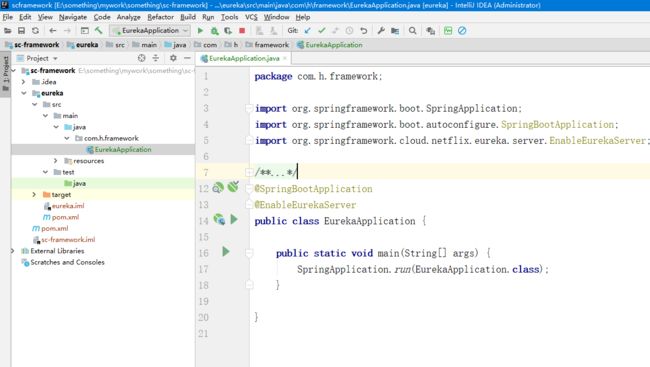Click the Open folder toolbar icon

click(x=7, y=31)
